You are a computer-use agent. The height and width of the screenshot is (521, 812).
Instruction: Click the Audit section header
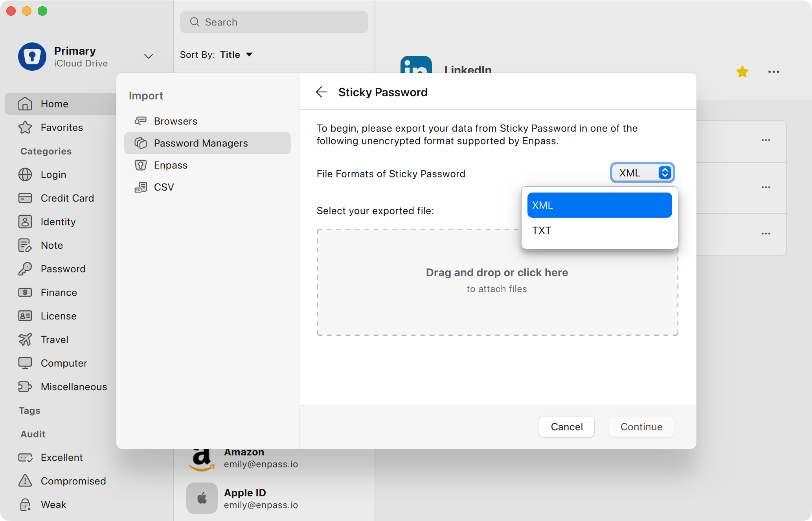[x=33, y=434]
